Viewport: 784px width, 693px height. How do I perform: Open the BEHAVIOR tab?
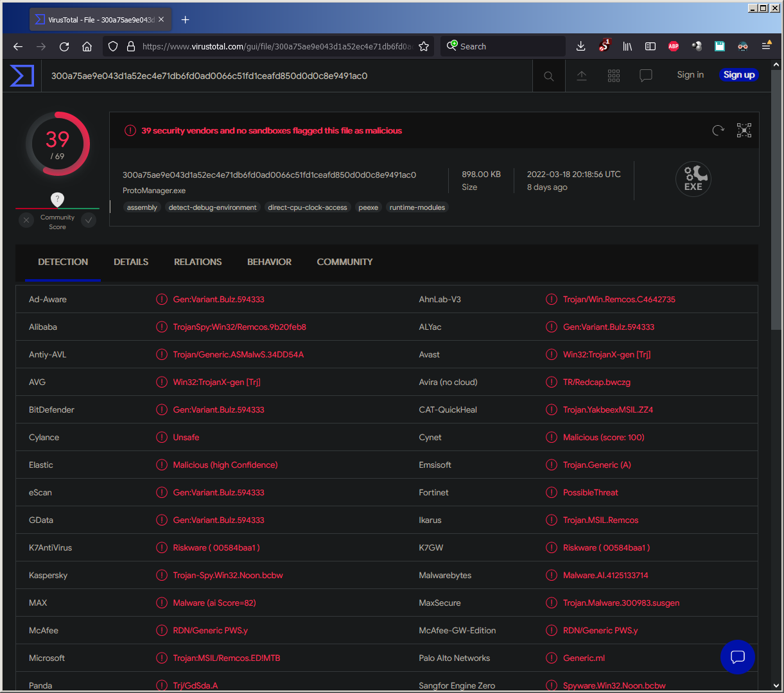point(270,262)
